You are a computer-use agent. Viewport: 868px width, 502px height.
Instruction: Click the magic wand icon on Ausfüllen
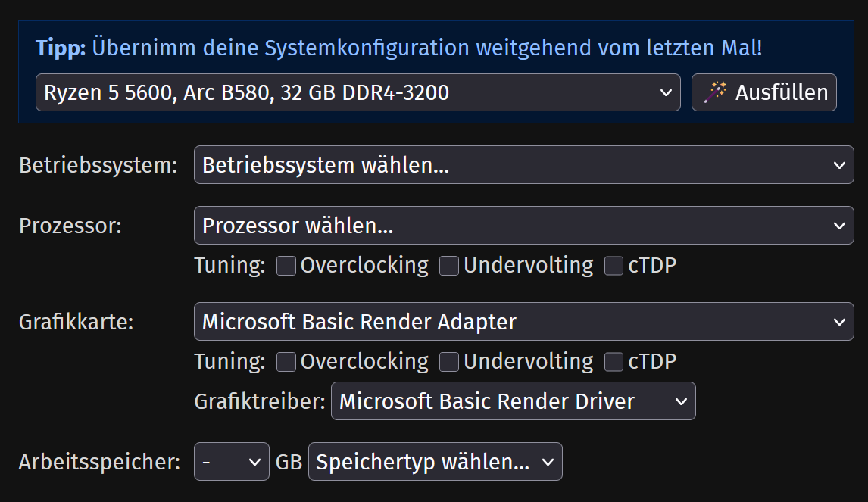coord(715,92)
